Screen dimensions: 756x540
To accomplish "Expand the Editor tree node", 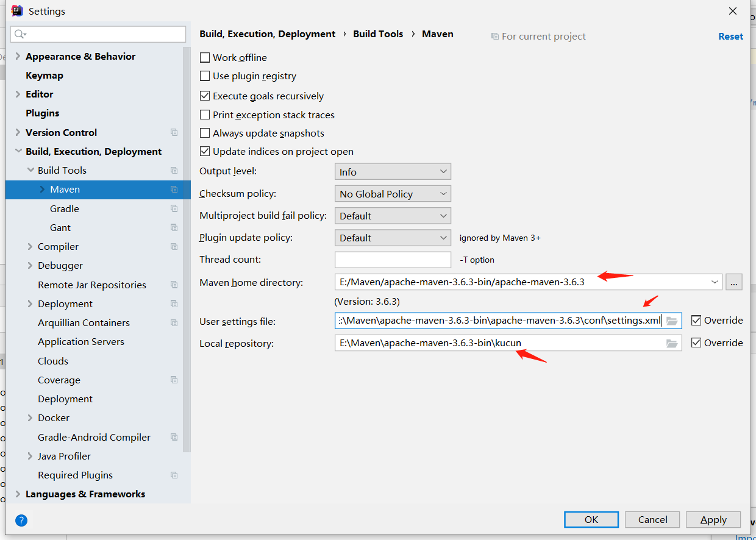I will [x=18, y=94].
